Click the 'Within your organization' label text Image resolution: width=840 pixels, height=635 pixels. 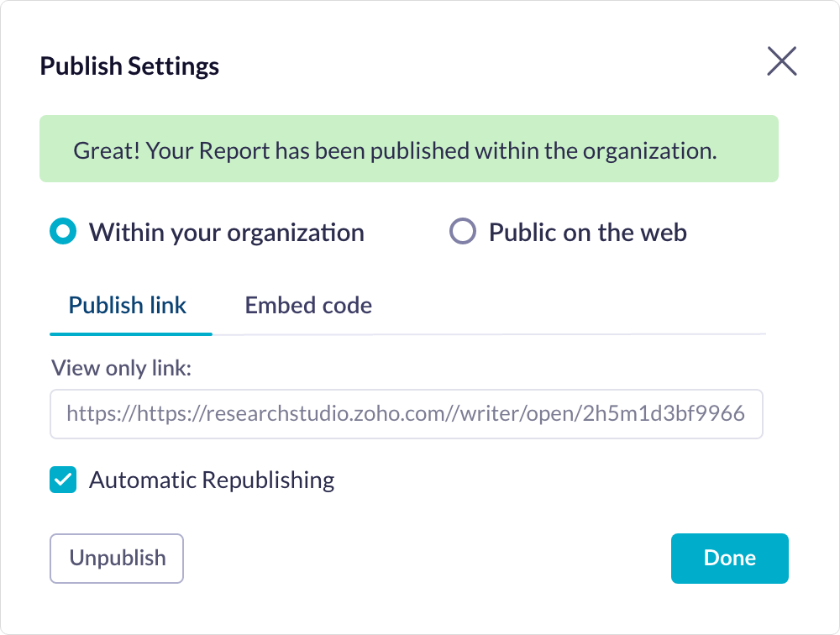point(226,233)
